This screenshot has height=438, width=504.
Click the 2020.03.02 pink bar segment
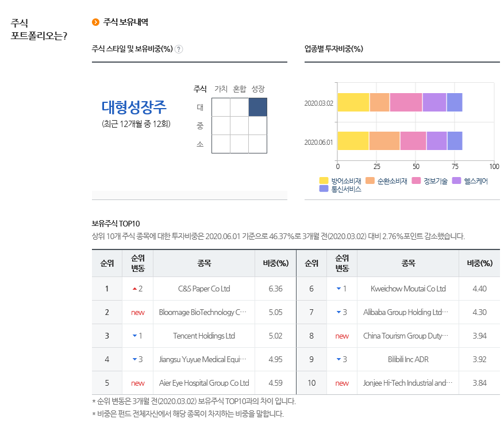coord(406,102)
